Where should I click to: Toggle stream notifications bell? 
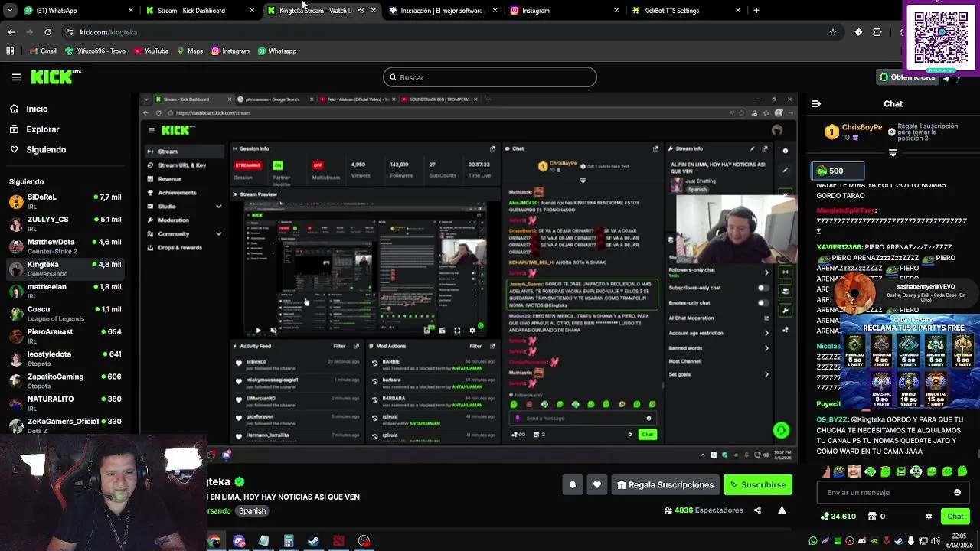[x=572, y=484]
